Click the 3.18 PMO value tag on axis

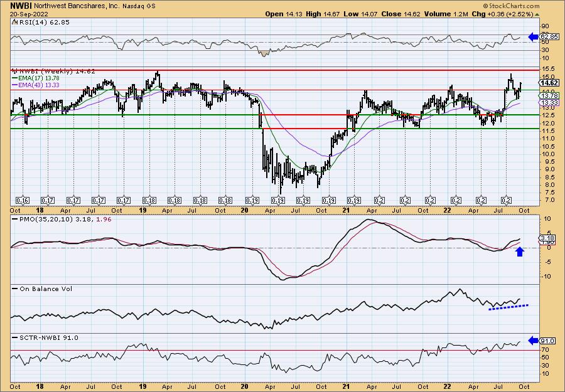[547, 238]
